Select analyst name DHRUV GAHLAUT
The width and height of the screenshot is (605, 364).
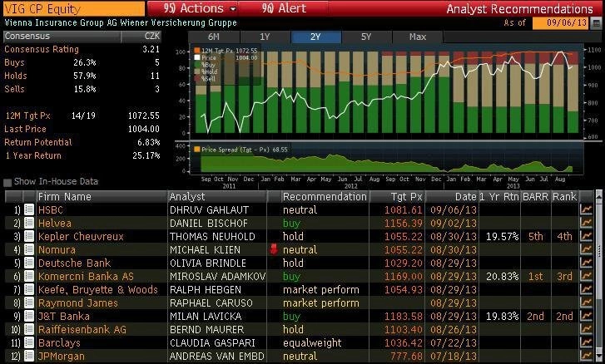tap(209, 210)
